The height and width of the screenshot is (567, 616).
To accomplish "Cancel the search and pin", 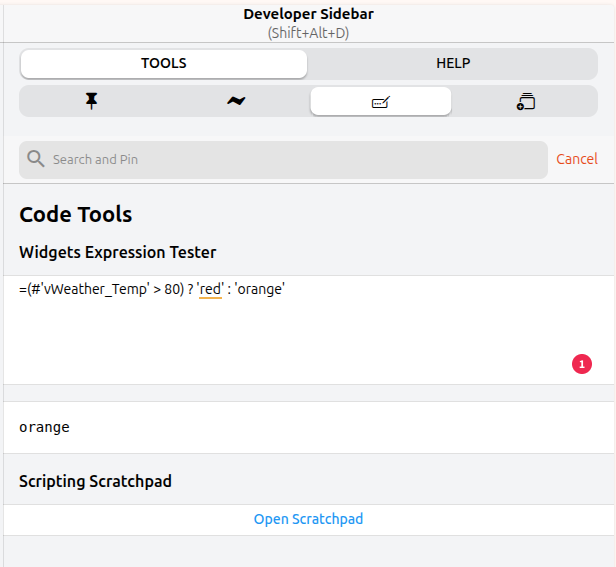I will [x=576, y=159].
